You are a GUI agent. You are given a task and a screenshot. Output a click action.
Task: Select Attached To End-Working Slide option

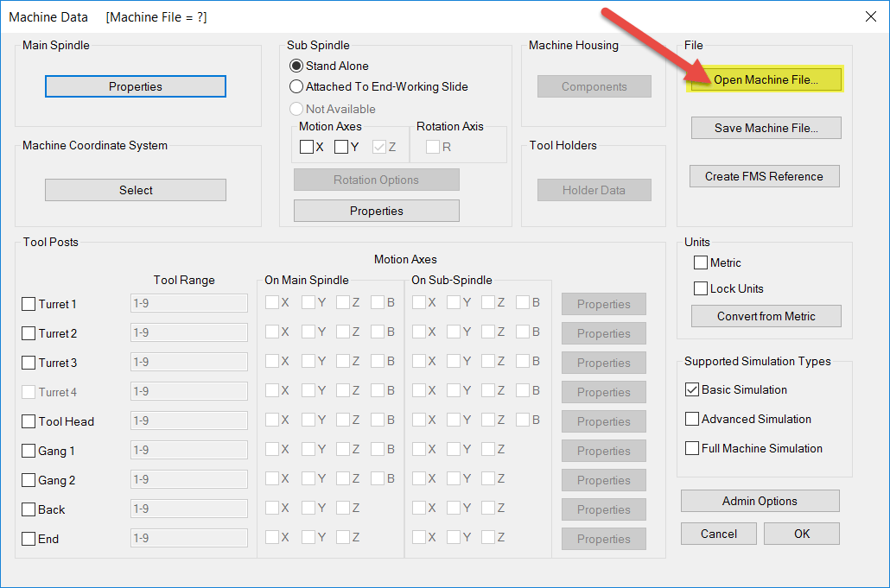coord(296,86)
